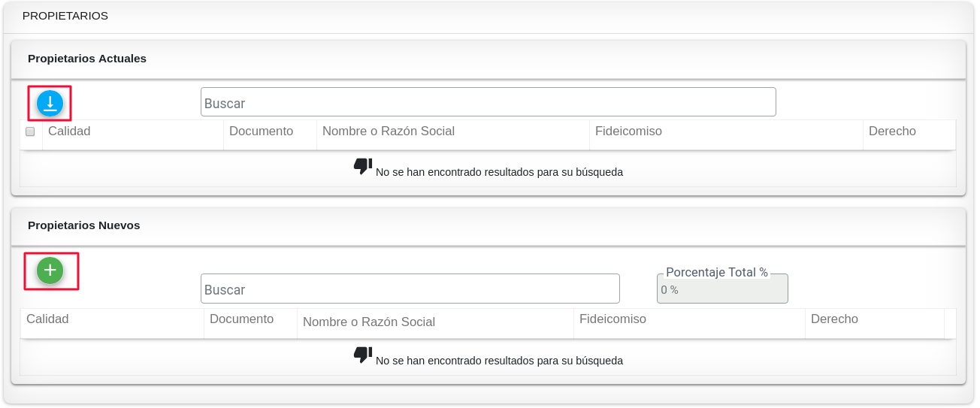Toggle the select-all checkbox beside Calidad
Viewport: 980px width, 408px height.
click(30, 131)
